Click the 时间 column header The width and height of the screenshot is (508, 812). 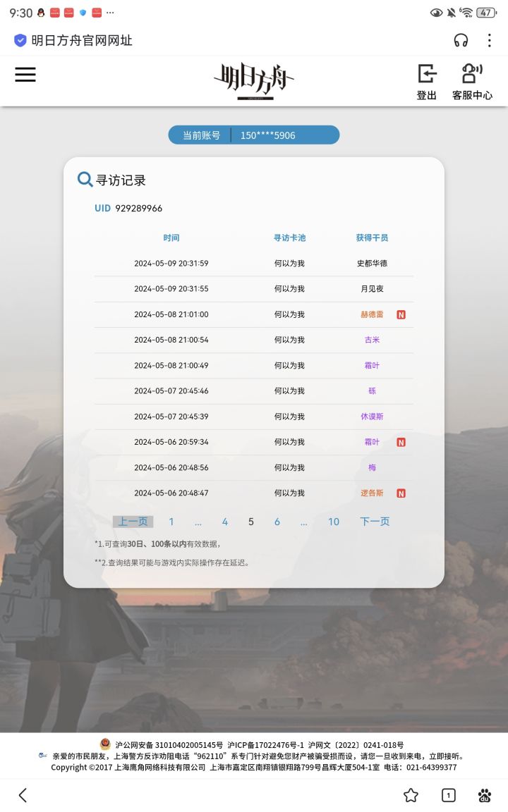tap(171, 238)
